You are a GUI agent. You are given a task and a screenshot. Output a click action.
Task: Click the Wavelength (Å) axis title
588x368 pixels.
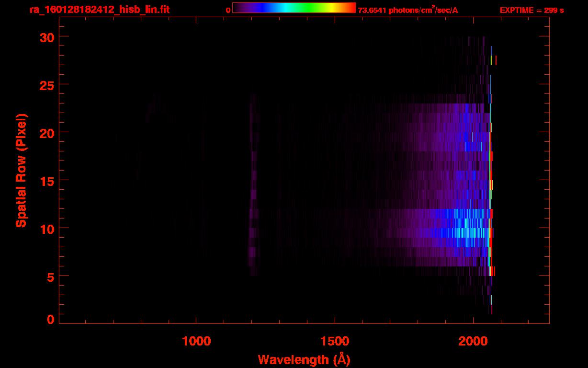(304, 359)
